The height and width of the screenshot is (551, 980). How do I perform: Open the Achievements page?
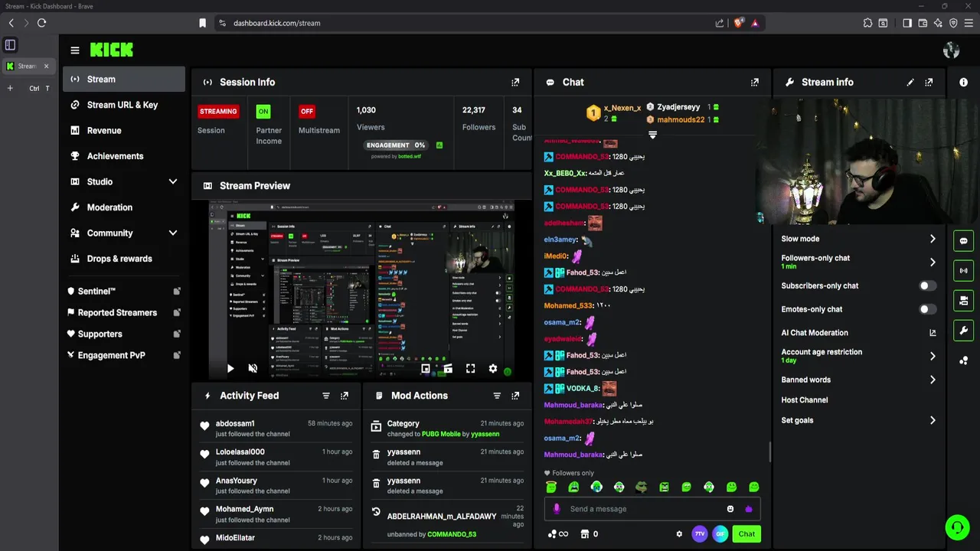click(124, 156)
